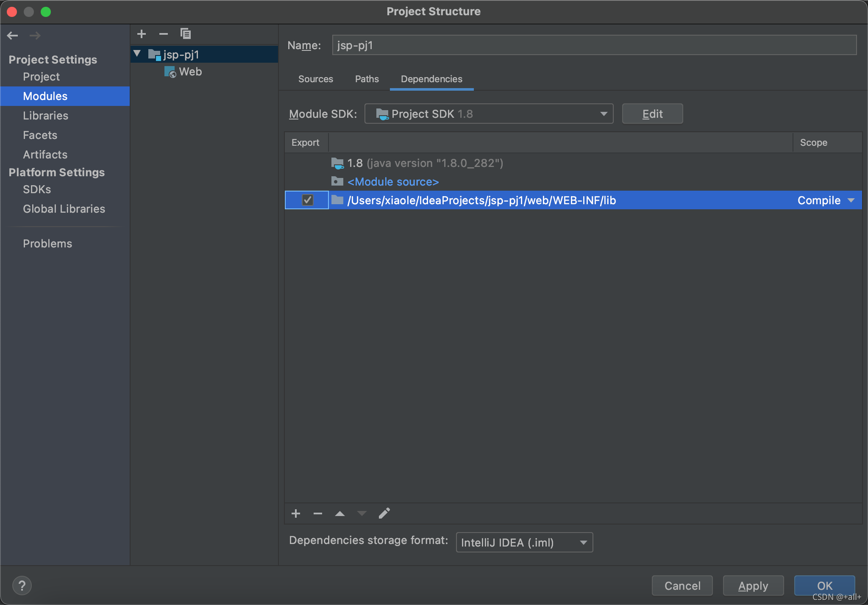Image resolution: width=868 pixels, height=605 pixels.
Task: Select Web facet in module tree
Action: [190, 72]
